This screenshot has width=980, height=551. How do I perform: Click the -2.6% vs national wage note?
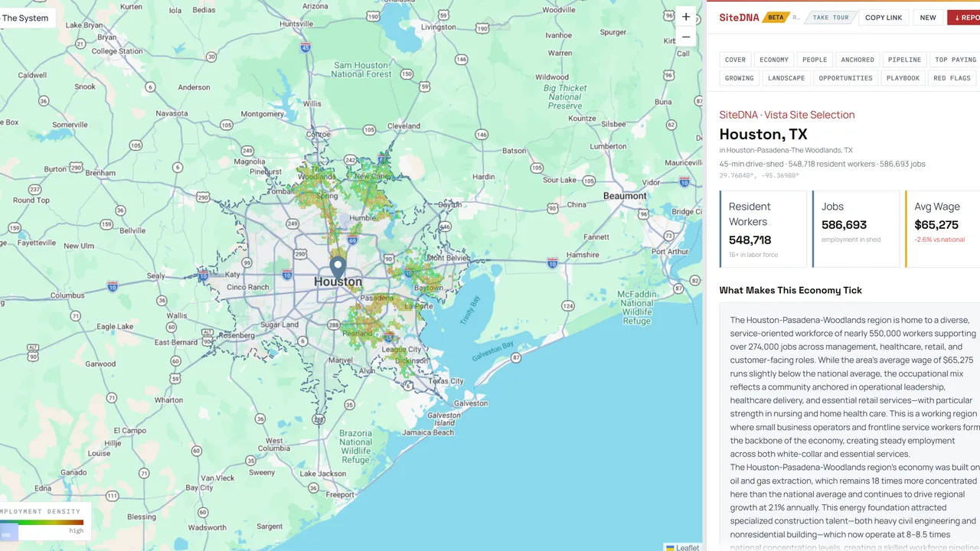pyautogui.click(x=939, y=240)
